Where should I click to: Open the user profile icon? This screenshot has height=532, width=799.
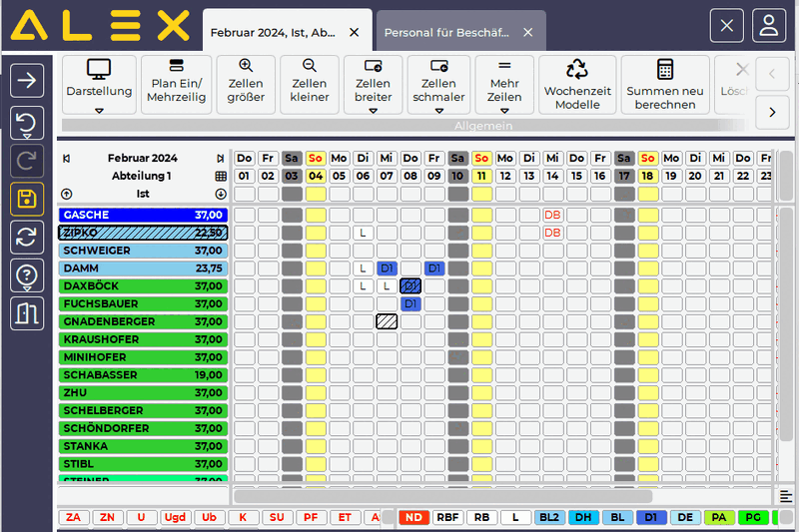coord(768,26)
